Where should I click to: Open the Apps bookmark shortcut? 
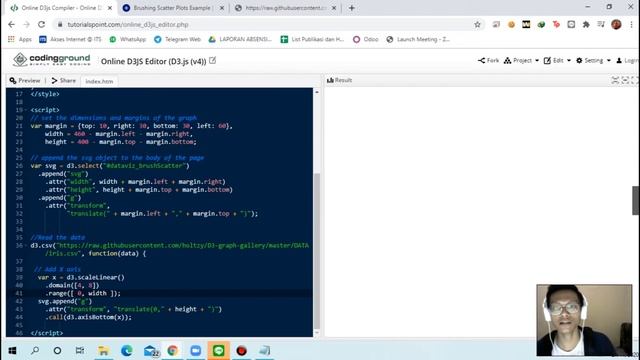click(20, 39)
